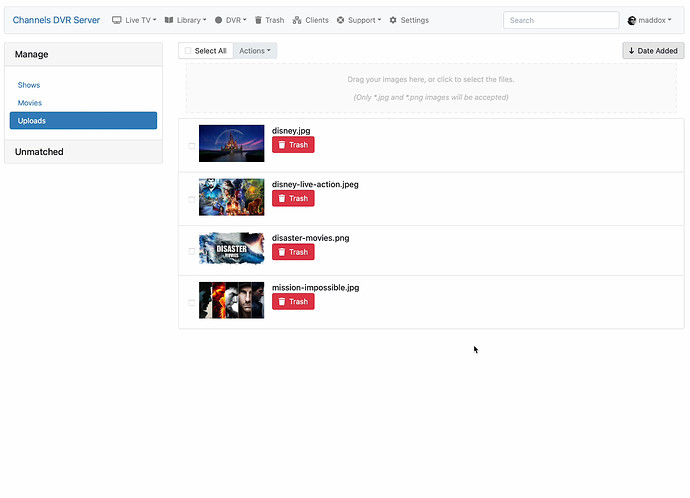Check the box for disaster-movies.png
Image resolution: width=690 pixels, height=498 pixels.
[192, 251]
